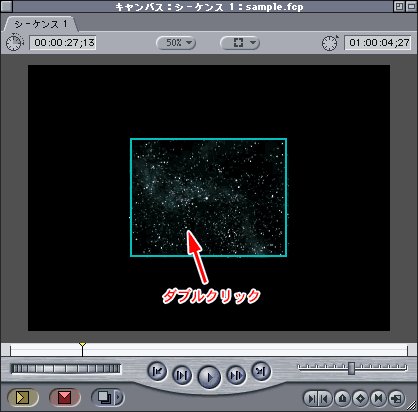Click the yellow Insert edit button
Viewport: 418px width, 412px height.
(23, 397)
